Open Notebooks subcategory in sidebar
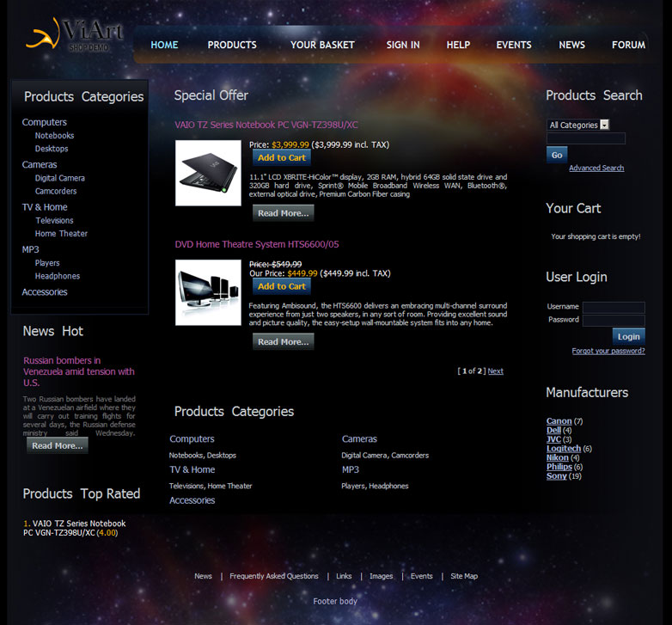 coord(54,136)
